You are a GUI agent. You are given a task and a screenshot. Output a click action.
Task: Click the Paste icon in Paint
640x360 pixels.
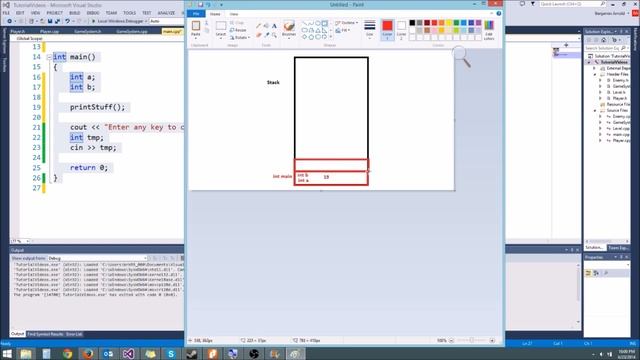click(196, 26)
